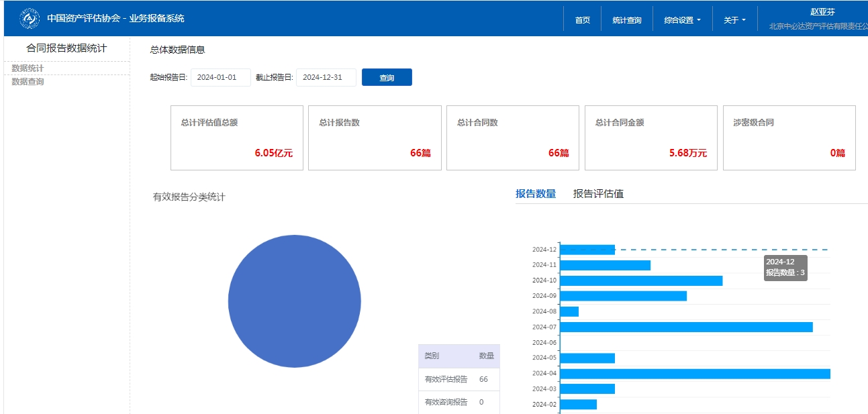
Task: Click the 有效评估报告 table row
Action: coord(459,380)
